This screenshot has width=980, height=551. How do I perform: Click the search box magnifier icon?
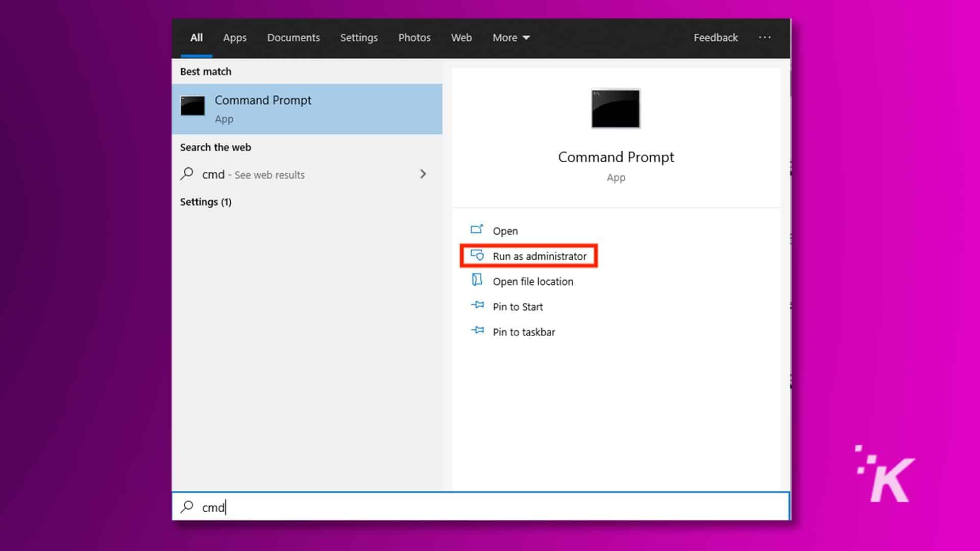pyautogui.click(x=187, y=507)
